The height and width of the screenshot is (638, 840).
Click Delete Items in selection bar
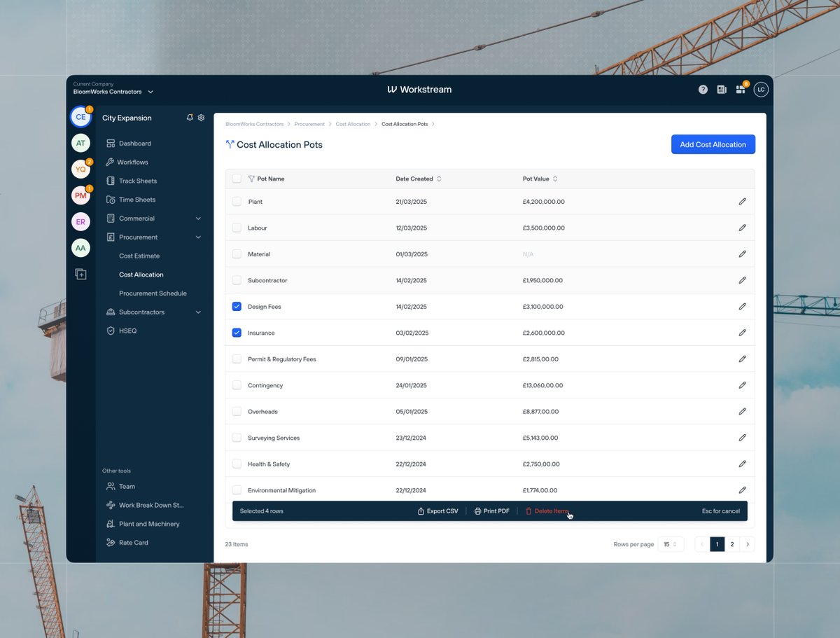[547, 511]
